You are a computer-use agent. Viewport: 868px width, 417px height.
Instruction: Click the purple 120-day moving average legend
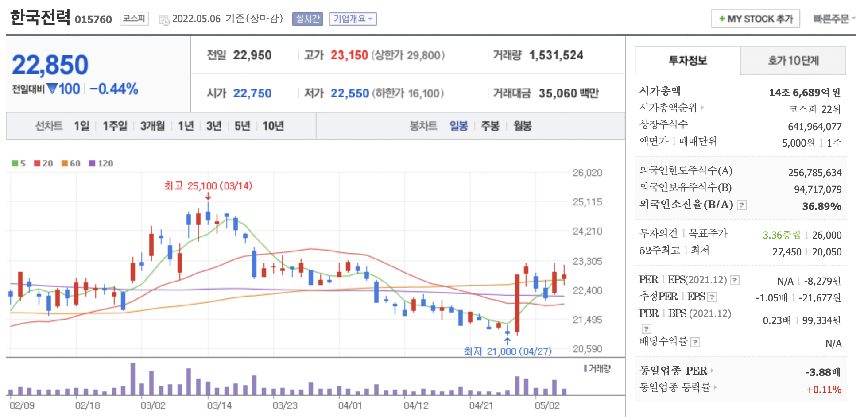(101, 163)
